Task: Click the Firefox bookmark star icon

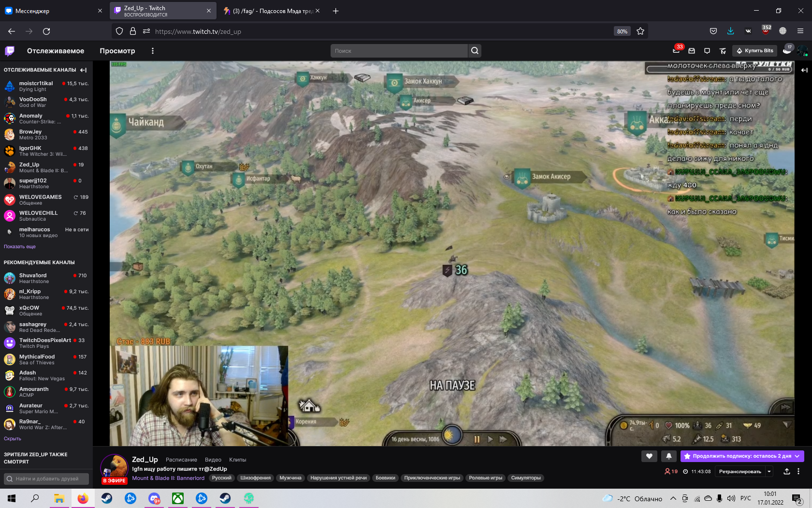Action: tap(640, 31)
